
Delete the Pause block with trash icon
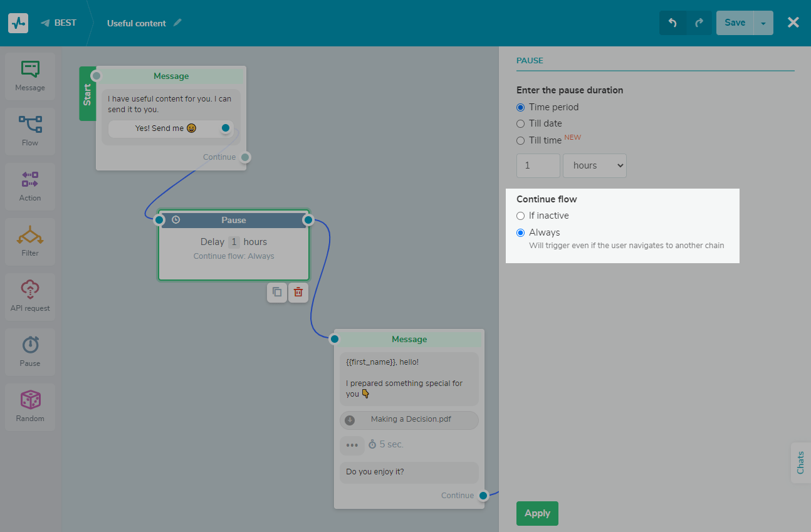pyautogui.click(x=298, y=292)
